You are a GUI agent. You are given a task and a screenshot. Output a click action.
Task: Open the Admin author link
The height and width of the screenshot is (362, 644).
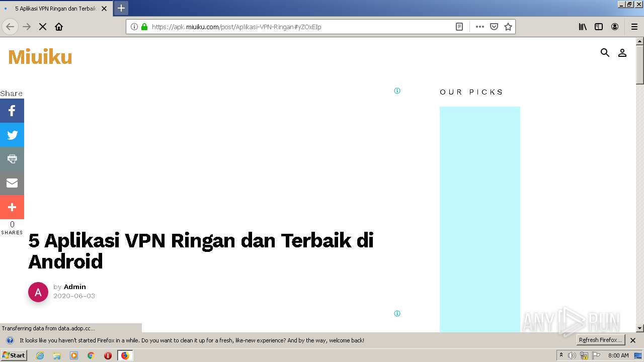(x=75, y=287)
